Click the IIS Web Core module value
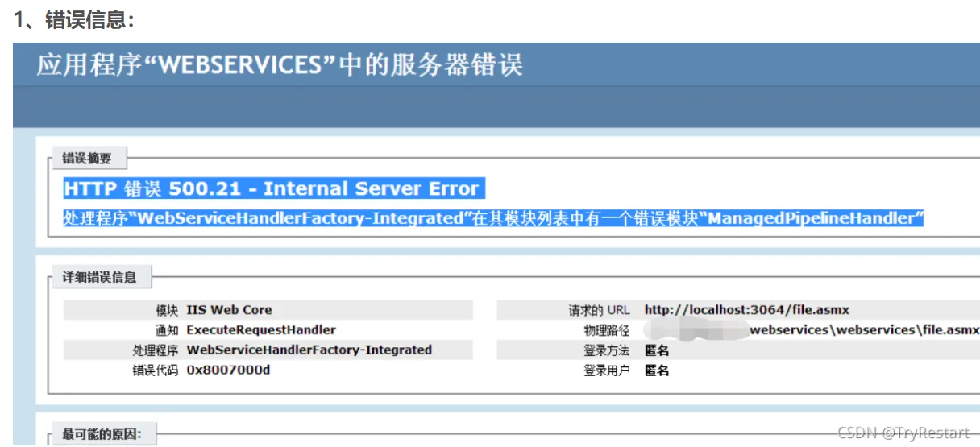 [x=229, y=310]
